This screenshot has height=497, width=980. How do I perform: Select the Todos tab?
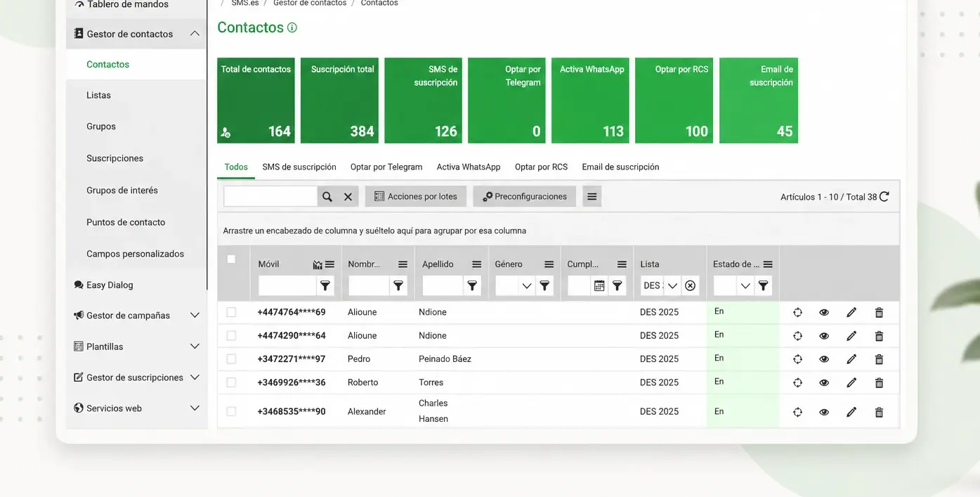point(236,167)
